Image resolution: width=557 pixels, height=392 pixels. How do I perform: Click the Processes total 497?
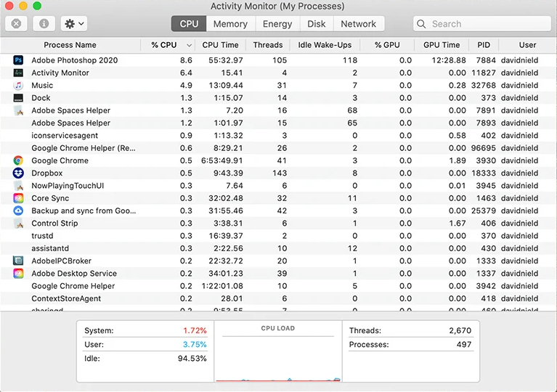coord(464,344)
